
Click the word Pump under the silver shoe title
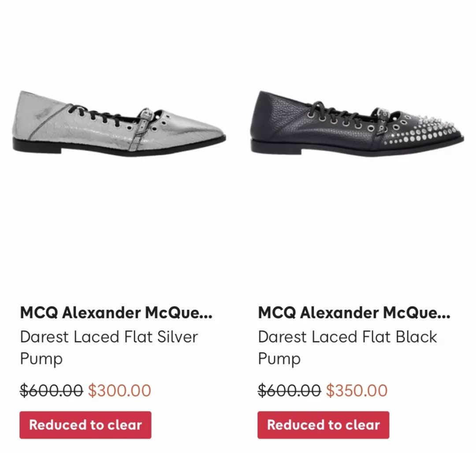click(x=41, y=359)
